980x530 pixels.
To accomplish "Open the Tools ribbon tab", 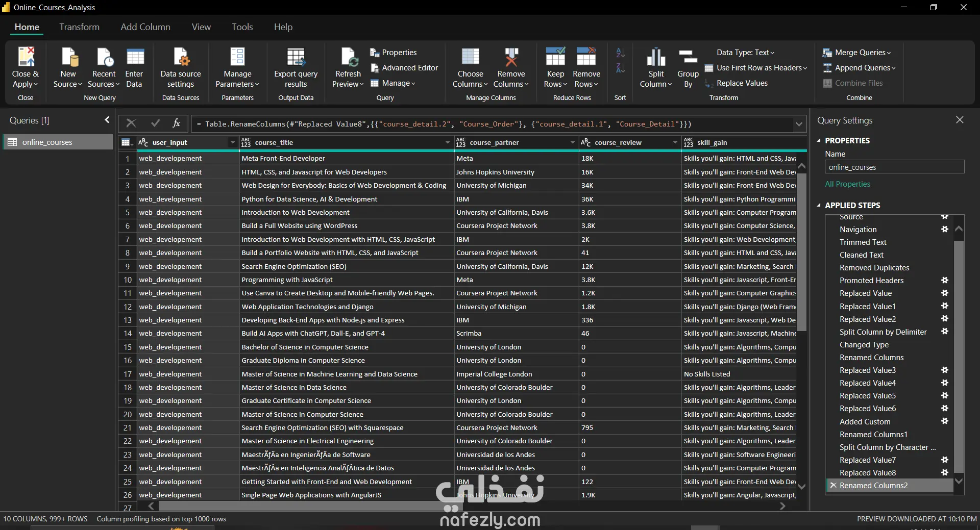I will 242,27.
